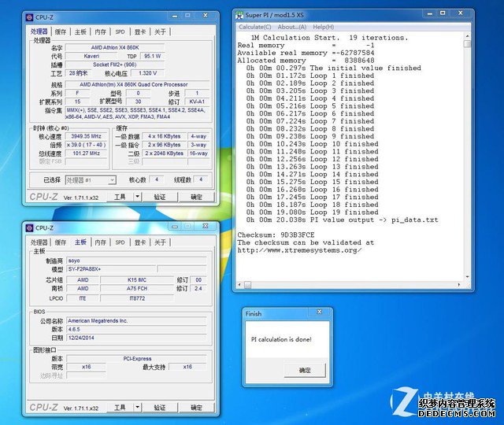
Task: Open 缓存 tab in bottom CPU-Z window
Action: click(61, 242)
